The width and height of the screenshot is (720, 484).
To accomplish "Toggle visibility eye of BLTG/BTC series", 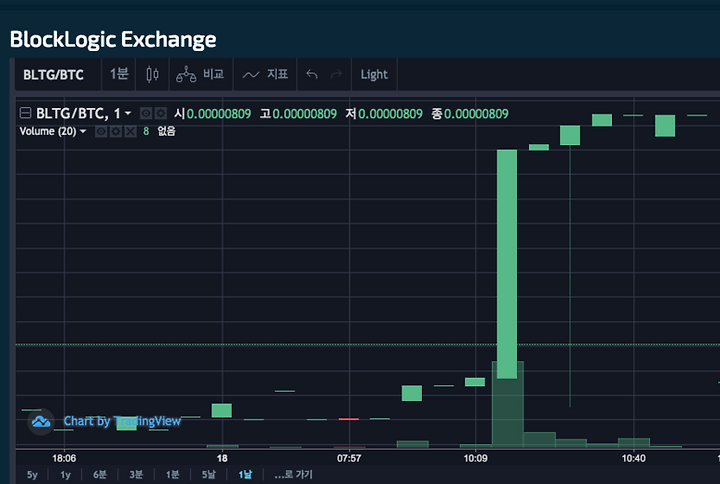I will click(146, 113).
